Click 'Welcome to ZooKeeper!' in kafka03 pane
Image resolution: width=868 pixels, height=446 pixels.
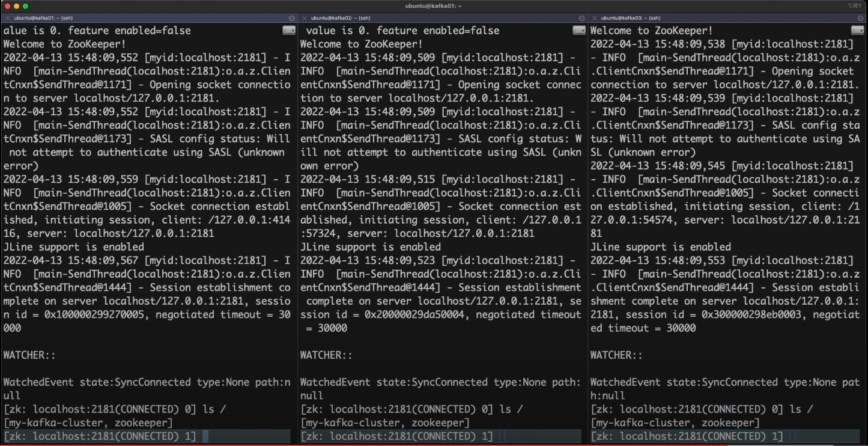click(652, 30)
